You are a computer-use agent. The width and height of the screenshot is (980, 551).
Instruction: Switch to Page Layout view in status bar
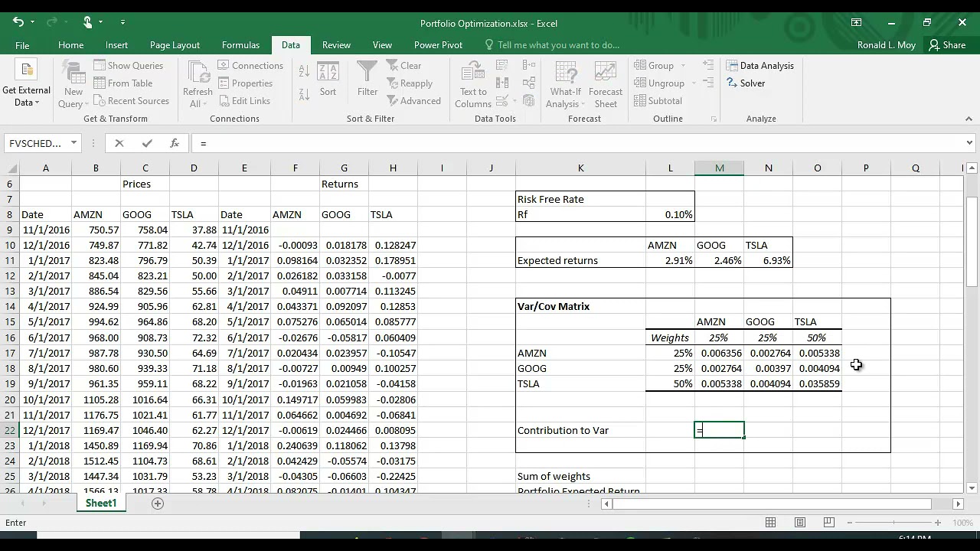click(800, 523)
